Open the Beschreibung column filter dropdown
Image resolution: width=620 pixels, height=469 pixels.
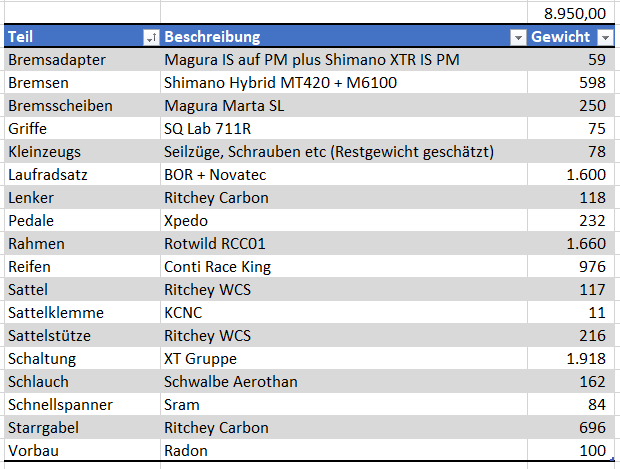pyautogui.click(x=518, y=37)
